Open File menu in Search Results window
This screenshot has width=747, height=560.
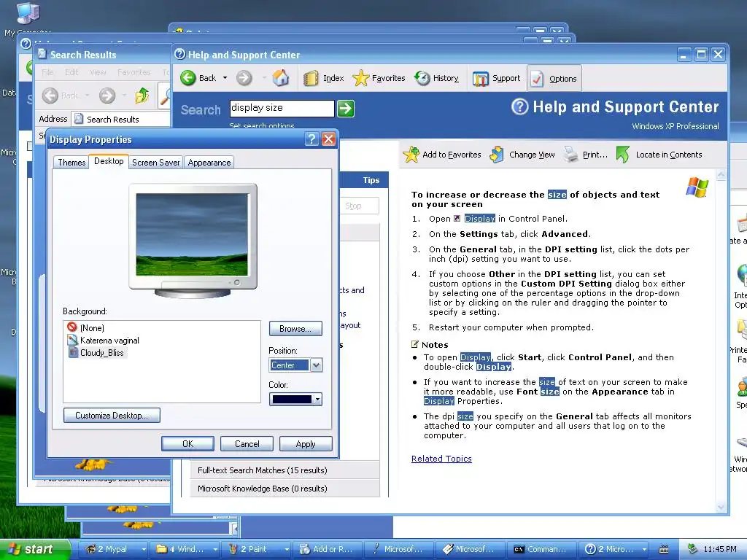tap(47, 72)
